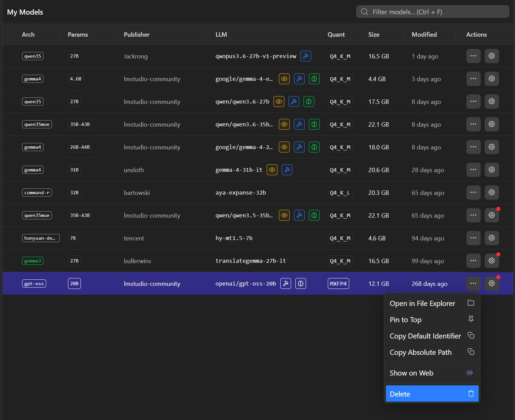
Task: Open the three-dots menu for qwen/qwen3.6-27b
Action: [473, 102]
